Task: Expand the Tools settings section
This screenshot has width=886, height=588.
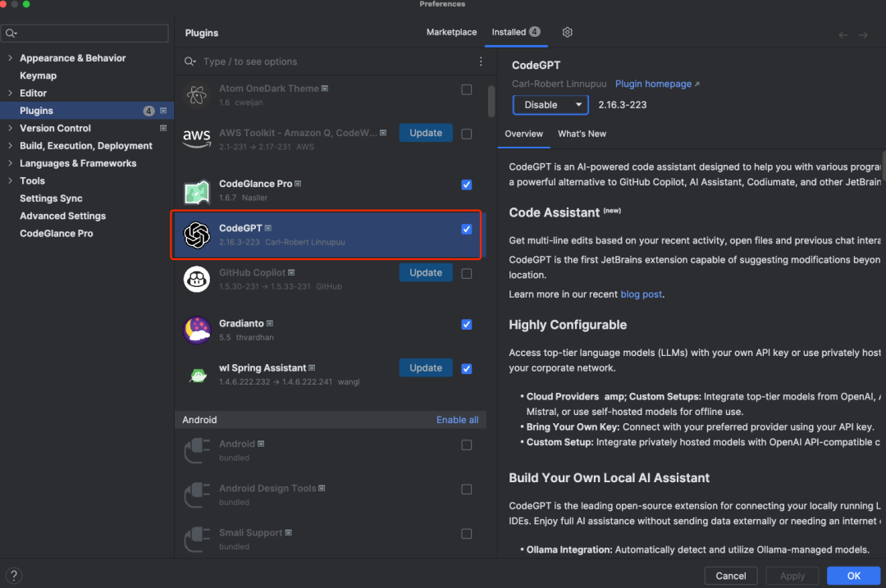Action: pos(10,180)
